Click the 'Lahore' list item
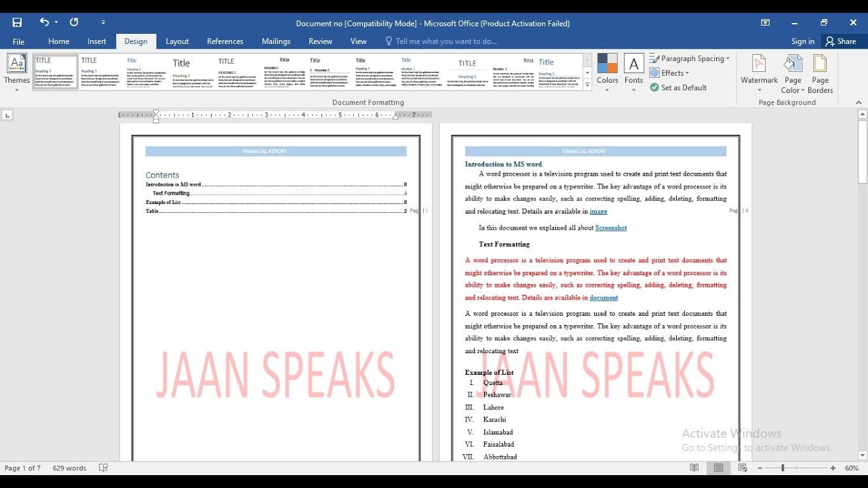Screen dimensions: 868x488 494,407
